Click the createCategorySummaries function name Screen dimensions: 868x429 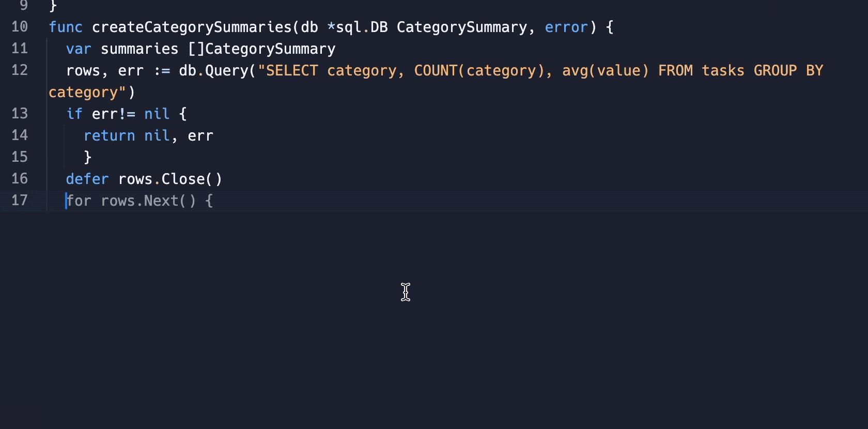(x=192, y=27)
